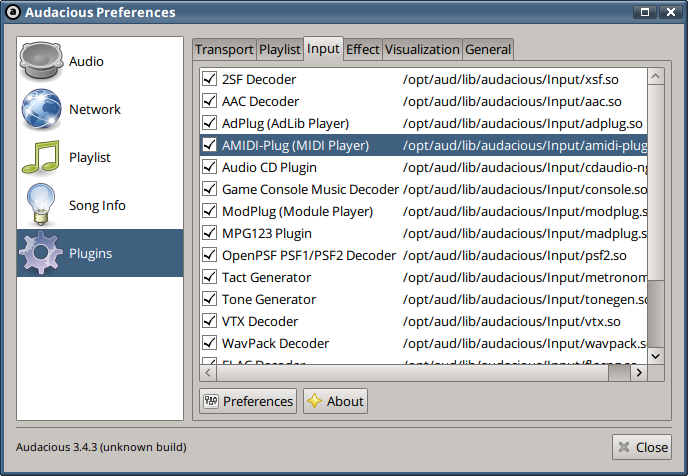Close the preferences dialog
The image size is (688, 476).
click(x=642, y=447)
